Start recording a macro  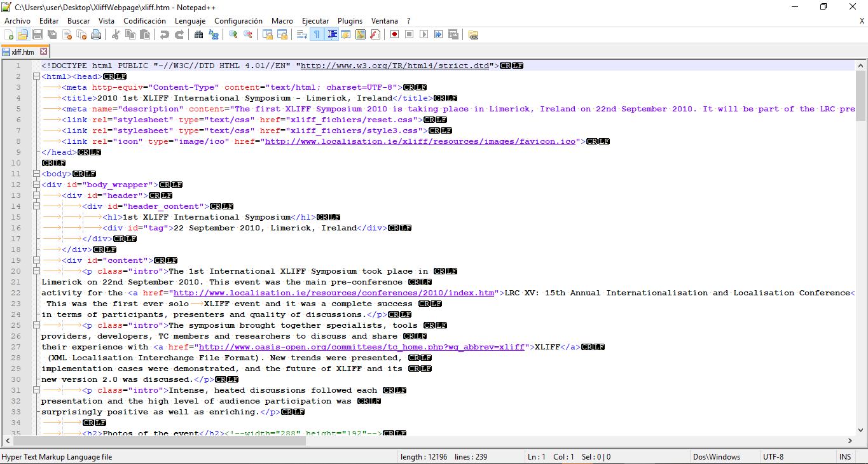click(394, 34)
